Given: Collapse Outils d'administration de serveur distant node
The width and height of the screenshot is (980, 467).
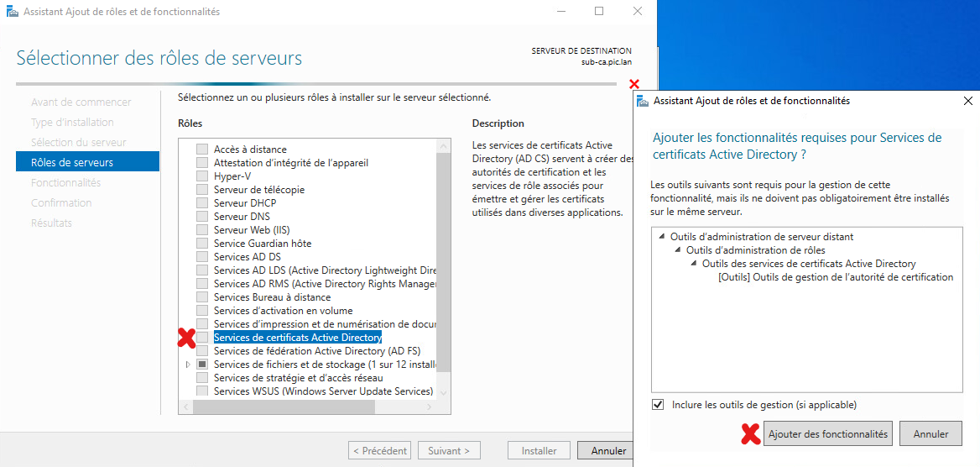Looking at the screenshot, I should (662, 237).
